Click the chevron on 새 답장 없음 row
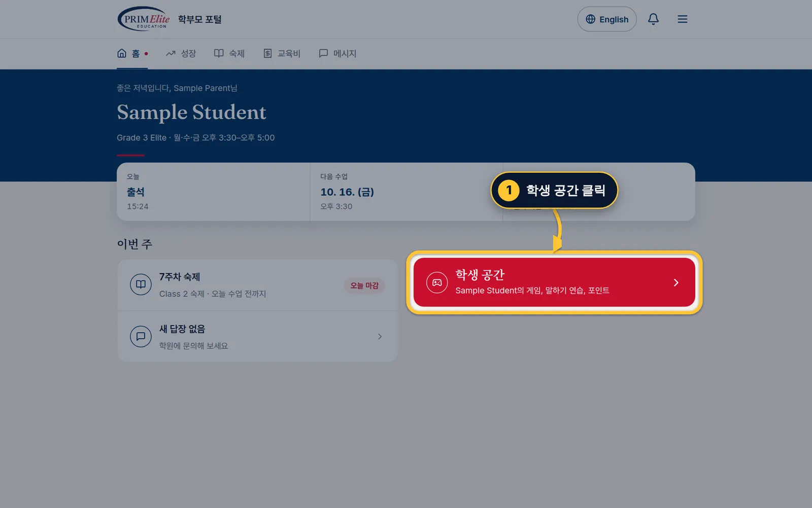The image size is (812, 508). coord(380,336)
